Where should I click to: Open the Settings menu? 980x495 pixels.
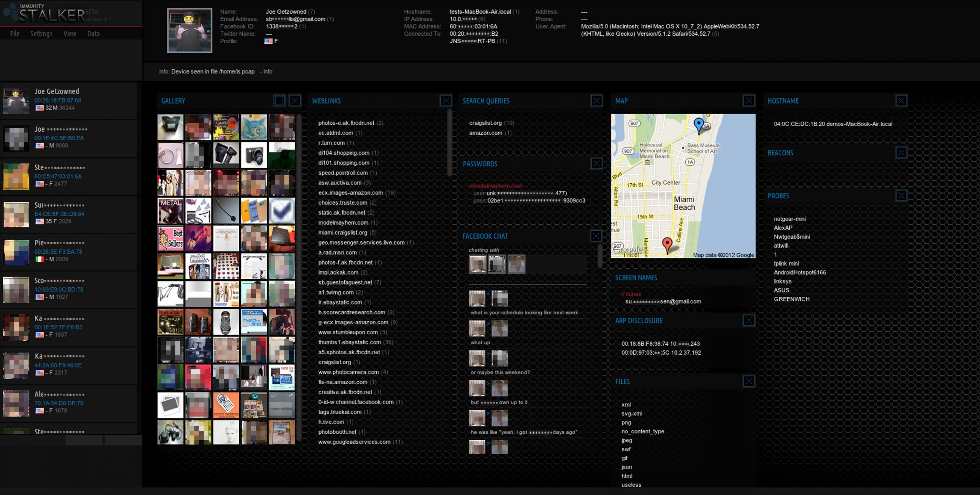click(x=41, y=34)
